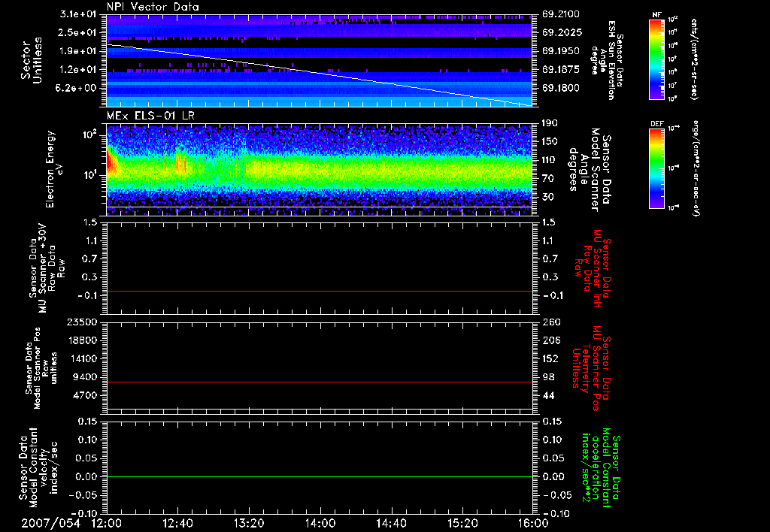The width and height of the screenshot is (770, 532).
Task: Click the 12:00 time axis label
Action: click(x=107, y=522)
